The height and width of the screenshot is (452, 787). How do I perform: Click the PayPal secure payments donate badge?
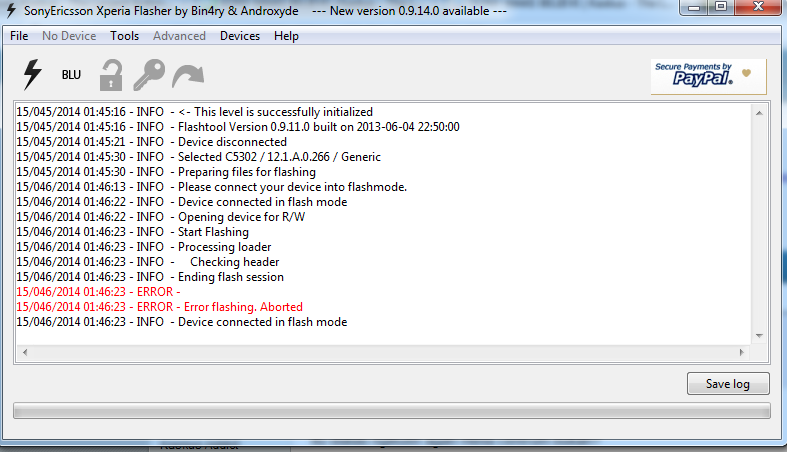[x=708, y=76]
